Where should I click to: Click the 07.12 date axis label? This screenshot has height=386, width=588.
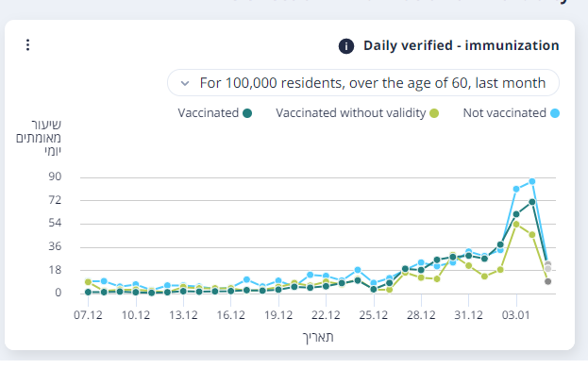point(88,314)
